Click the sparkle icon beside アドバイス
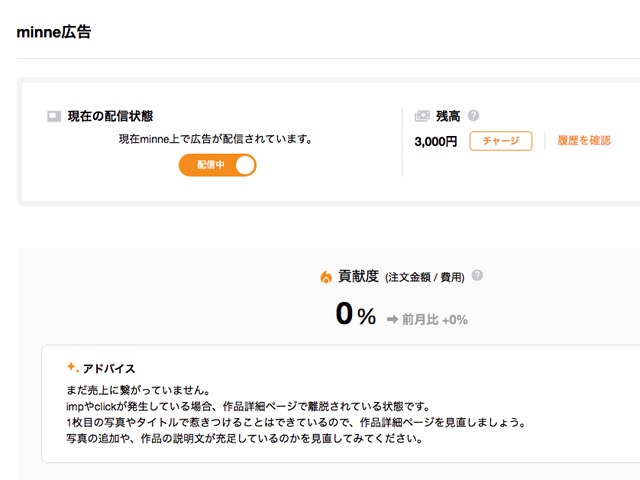 click(73, 367)
